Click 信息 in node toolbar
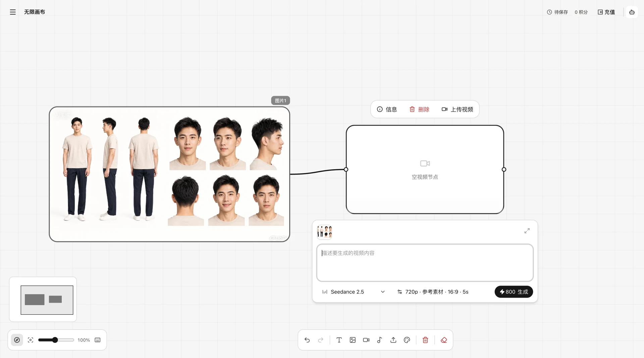The width and height of the screenshot is (644, 358). tap(387, 109)
